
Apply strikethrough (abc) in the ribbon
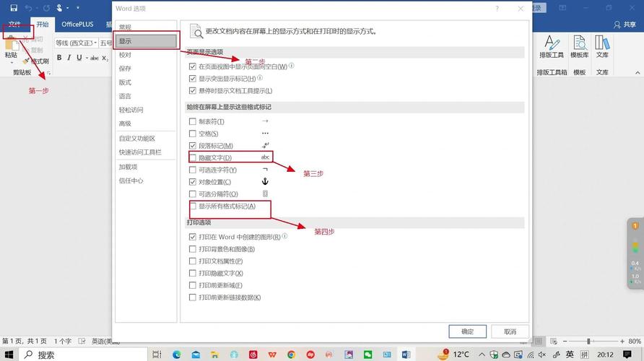coord(95,58)
